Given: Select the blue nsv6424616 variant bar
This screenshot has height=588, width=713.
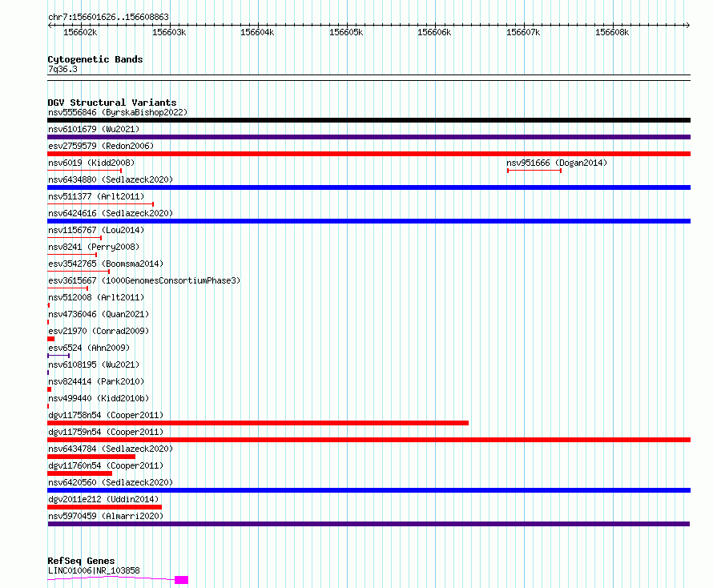Looking at the screenshot, I should pyautogui.click(x=369, y=221).
